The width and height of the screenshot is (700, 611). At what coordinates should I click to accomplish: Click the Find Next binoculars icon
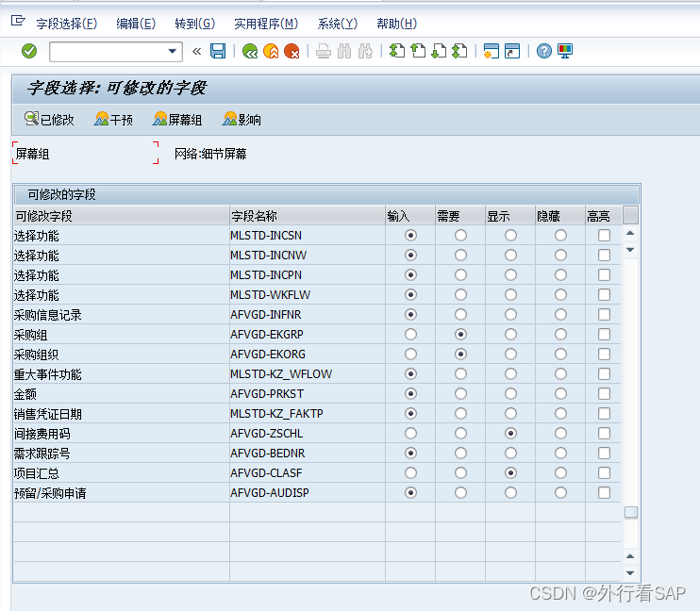tap(365, 51)
